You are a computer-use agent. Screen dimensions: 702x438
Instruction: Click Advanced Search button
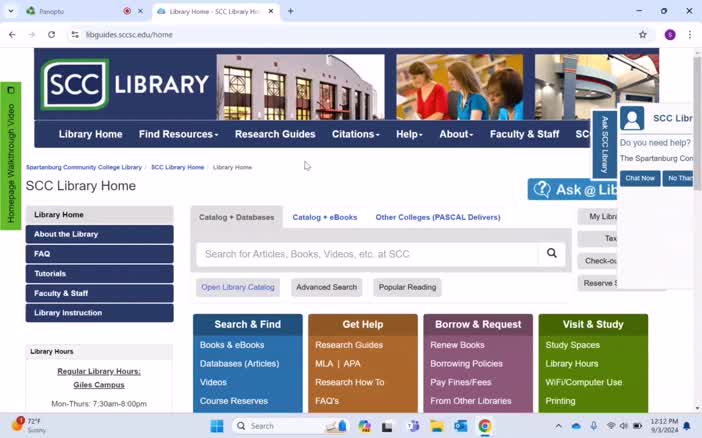[x=326, y=287]
